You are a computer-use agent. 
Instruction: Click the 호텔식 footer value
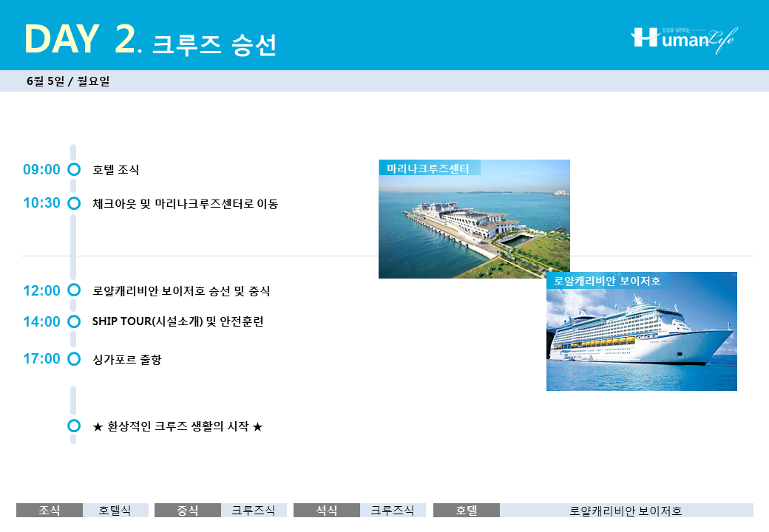(x=115, y=510)
